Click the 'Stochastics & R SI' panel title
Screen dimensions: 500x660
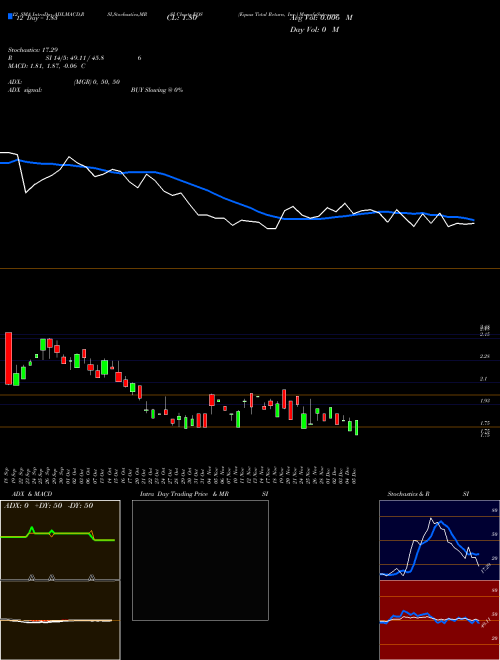[x=428, y=494]
